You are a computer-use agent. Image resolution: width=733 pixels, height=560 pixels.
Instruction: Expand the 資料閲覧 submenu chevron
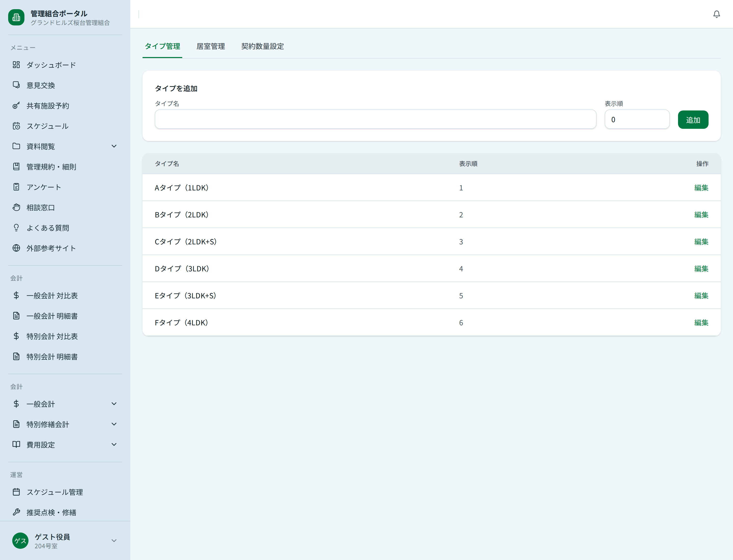[114, 146]
